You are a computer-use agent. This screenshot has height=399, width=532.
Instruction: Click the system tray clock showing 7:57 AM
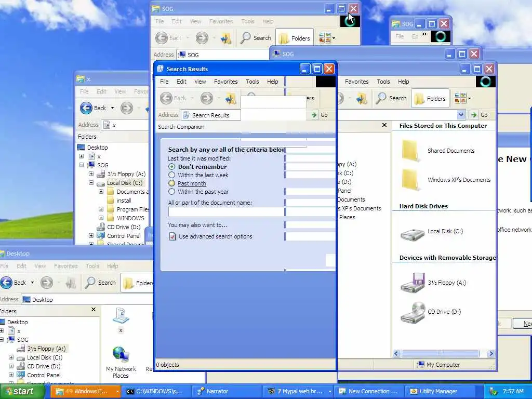pyautogui.click(x=513, y=391)
